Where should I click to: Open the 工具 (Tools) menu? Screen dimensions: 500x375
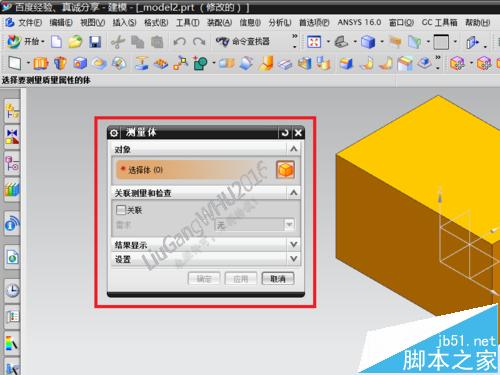tap(188, 23)
